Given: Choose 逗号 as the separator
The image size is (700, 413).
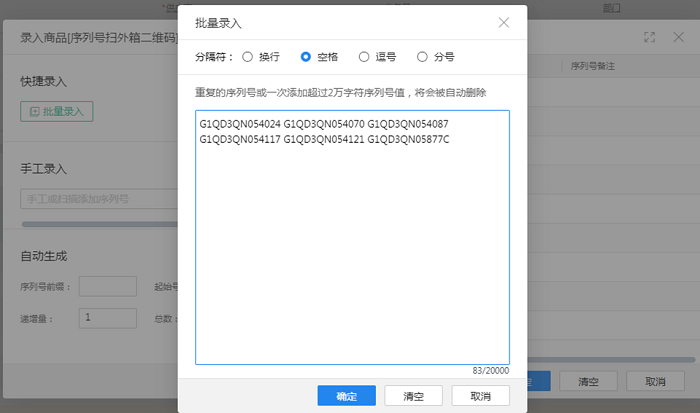Looking at the screenshot, I should point(364,57).
